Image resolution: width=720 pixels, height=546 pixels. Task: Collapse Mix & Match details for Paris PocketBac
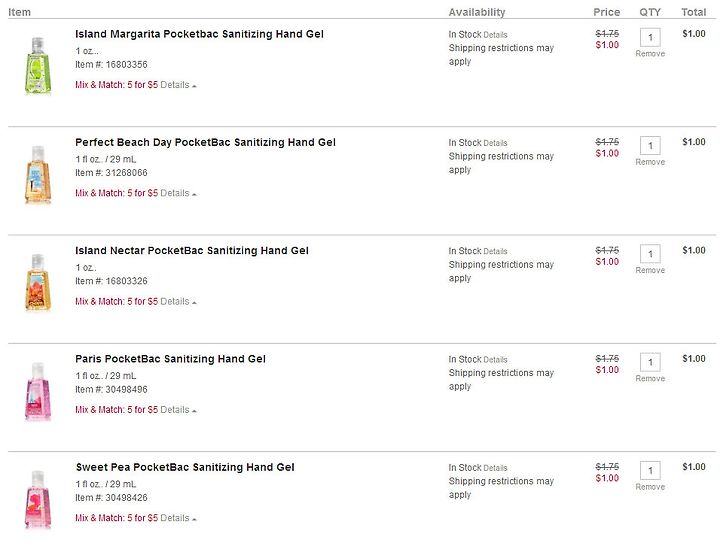(178, 410)
